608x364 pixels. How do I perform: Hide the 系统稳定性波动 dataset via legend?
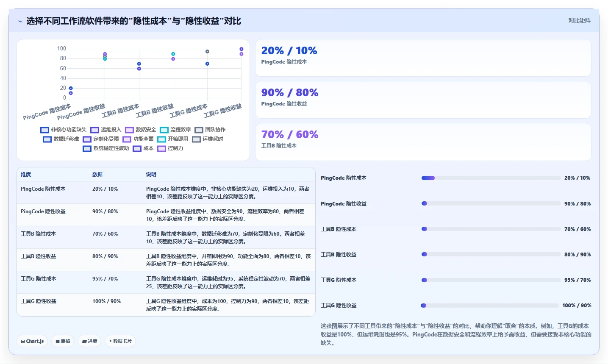pyautogui.click(x=106, y=148)
